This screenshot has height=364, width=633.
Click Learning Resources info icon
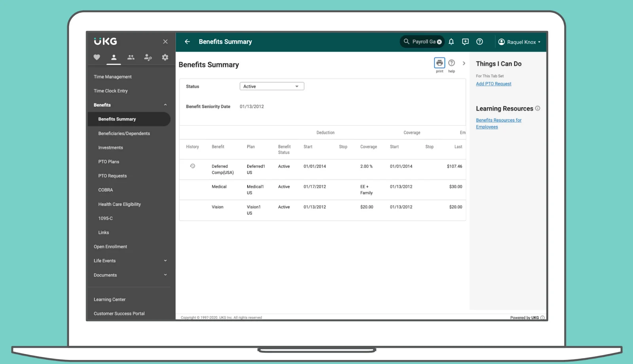click(x=538, y=108)
